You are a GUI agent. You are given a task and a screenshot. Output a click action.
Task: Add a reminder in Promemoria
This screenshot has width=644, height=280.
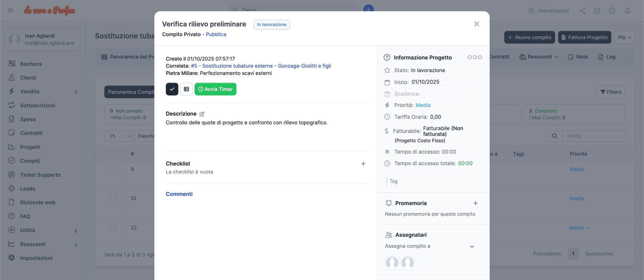coord(475,203)
